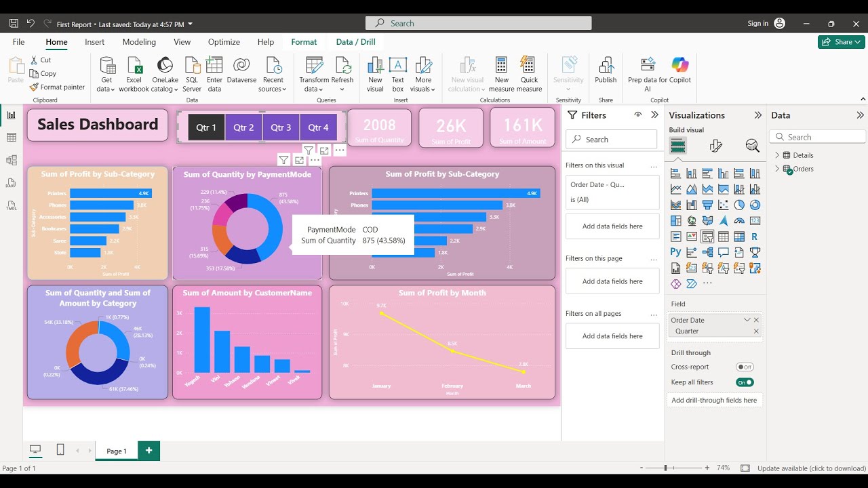868x488 pixels.
Task: Open the Get data source picker
Action: [106, 75]
